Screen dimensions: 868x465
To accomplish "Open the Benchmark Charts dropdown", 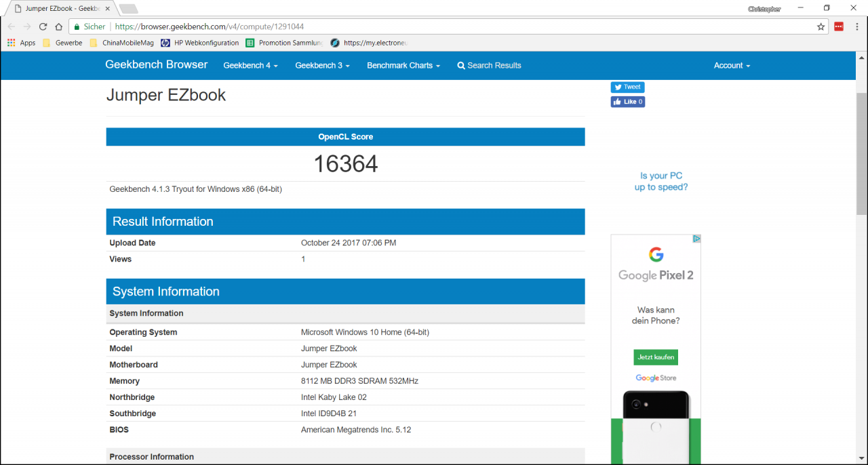I will coord(403,66).
